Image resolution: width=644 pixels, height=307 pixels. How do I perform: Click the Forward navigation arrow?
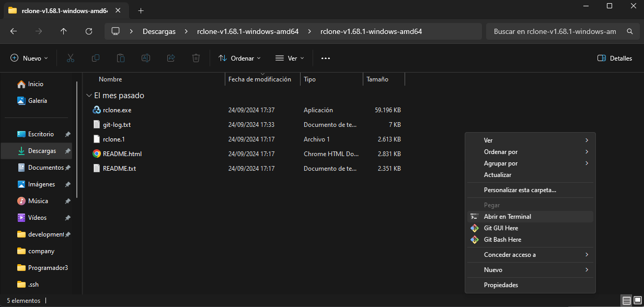coord(39,31)
